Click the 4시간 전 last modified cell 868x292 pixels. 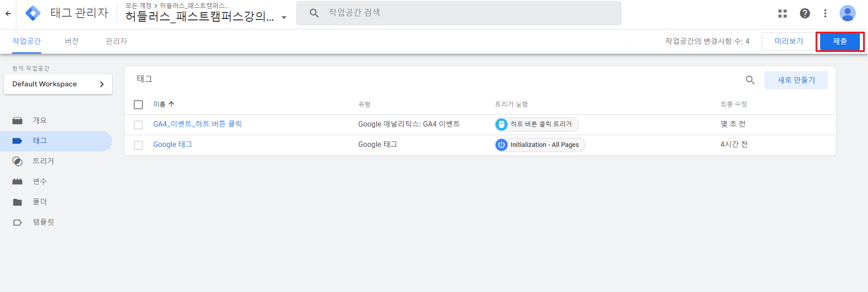point(734,144)
